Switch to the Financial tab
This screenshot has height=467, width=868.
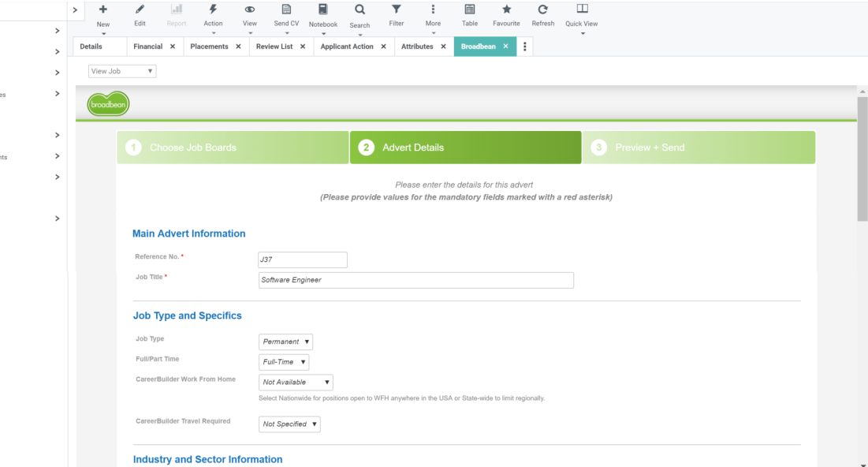click(147, 47)
